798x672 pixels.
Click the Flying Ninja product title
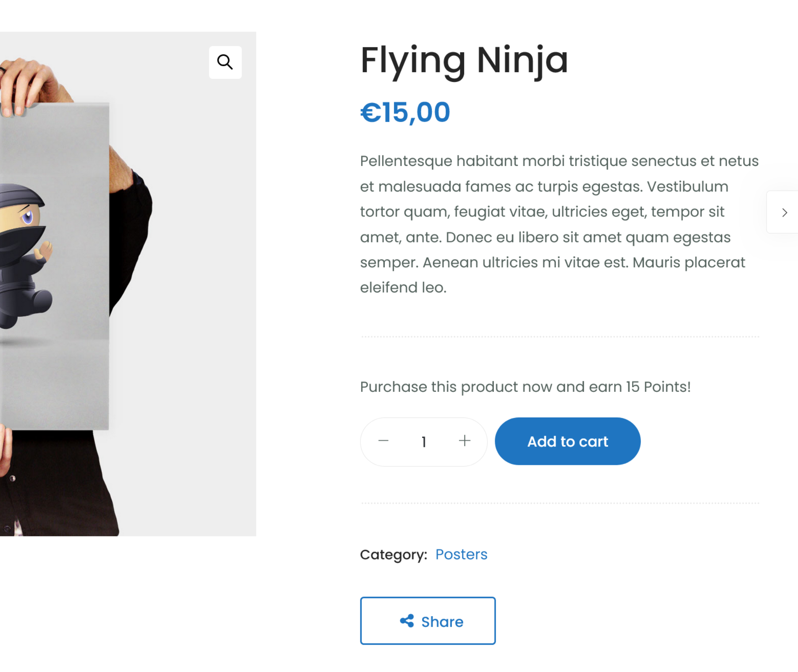tap(464, 60)
